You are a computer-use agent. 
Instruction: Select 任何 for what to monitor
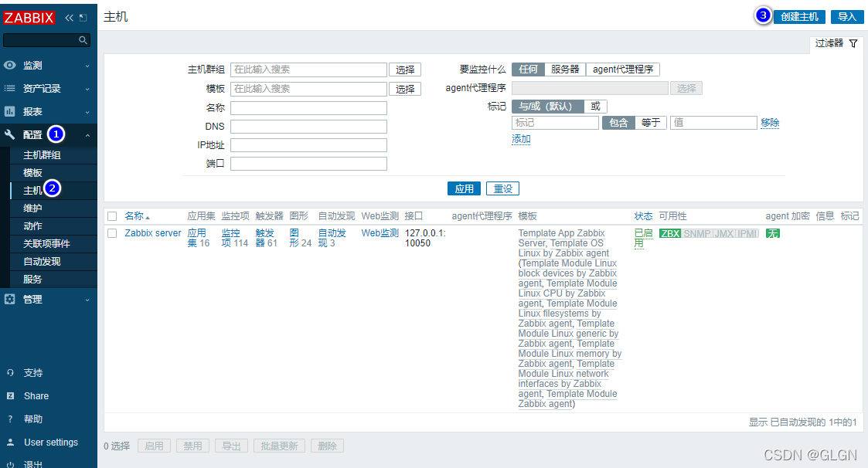point(528,70)
